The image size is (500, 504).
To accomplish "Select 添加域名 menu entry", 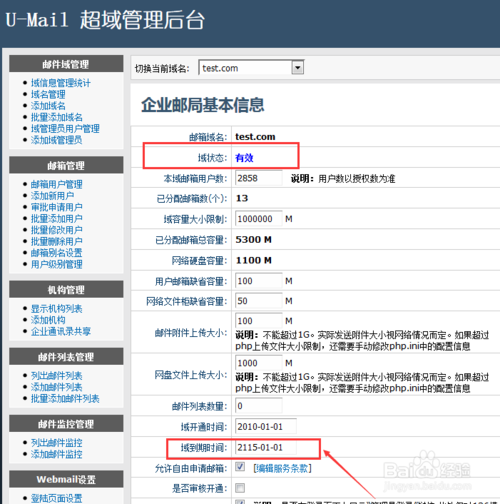I will coord(48,106).
